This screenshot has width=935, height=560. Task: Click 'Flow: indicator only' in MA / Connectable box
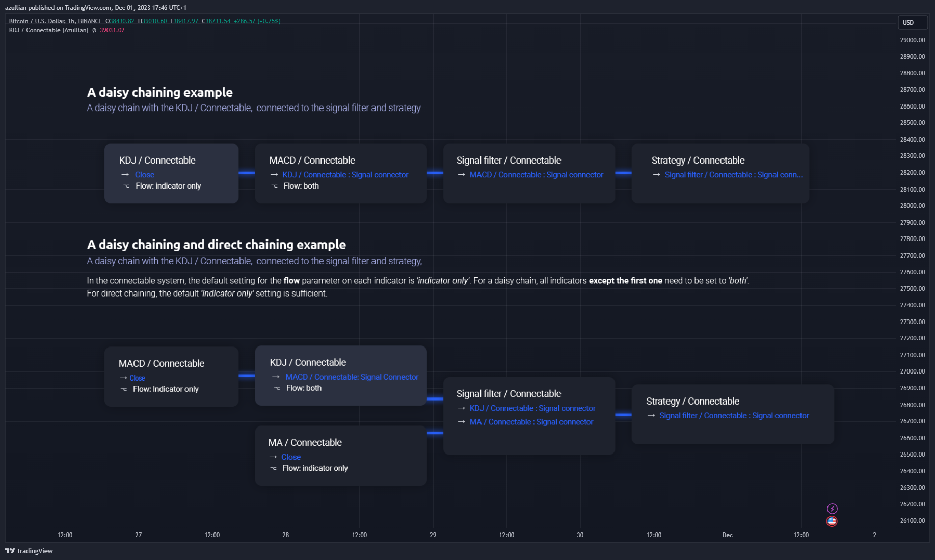coord(315,468)
